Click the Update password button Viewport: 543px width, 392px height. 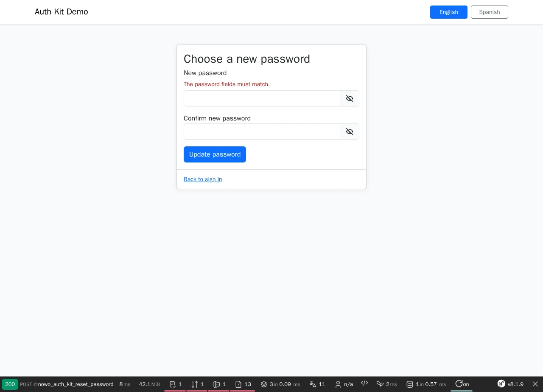[x=215, y=154]
